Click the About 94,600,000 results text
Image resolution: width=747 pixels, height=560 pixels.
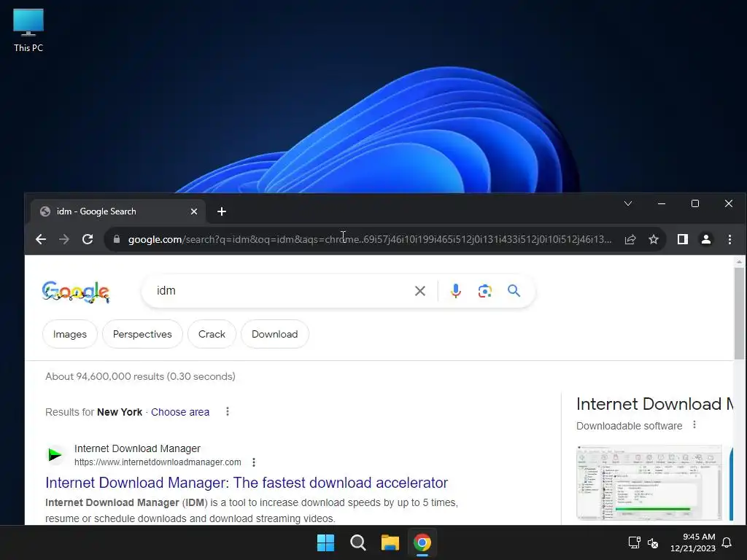(140, 376)
